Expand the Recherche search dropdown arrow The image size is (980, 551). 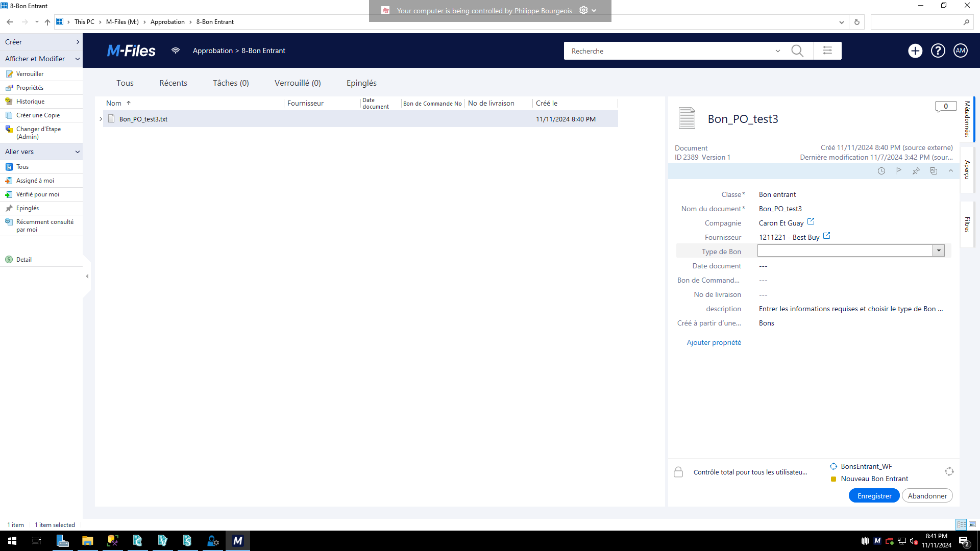click(x=778, y=51)
